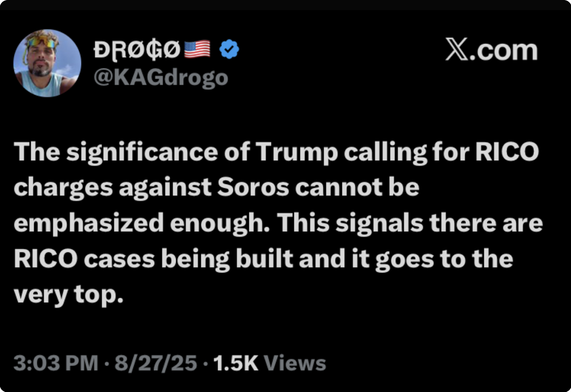Screen dimensions: 571x392
Task: Click the word "charges" in the post
Action: 63,187
